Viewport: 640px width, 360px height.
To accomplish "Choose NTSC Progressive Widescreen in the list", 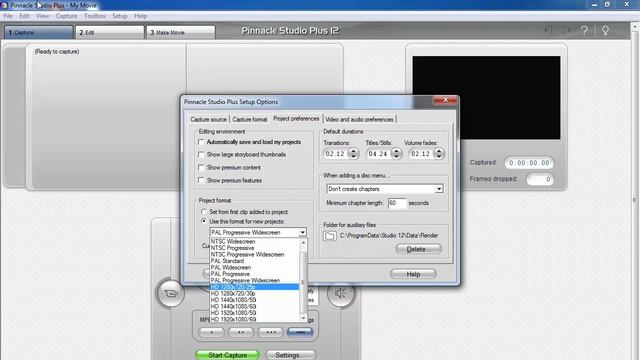I will point(255,255).
